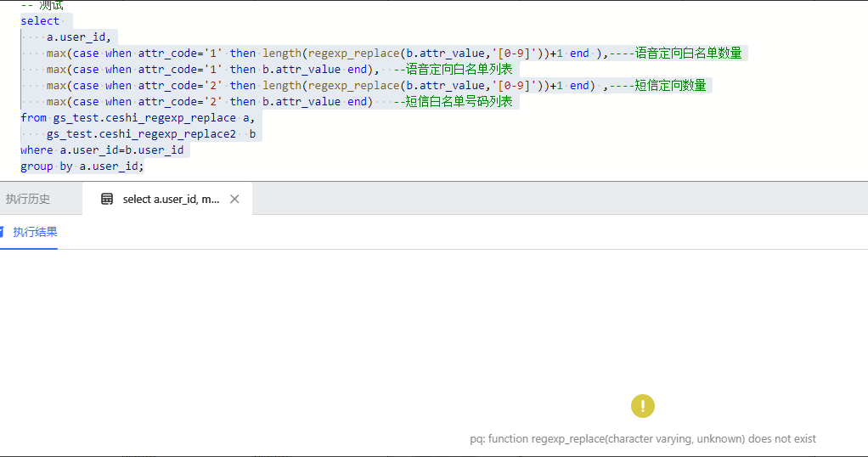The image size is (868, 457).
Task: Click the 'from gs_test.ceshi_regexp_replace a,' line
Action: (x=138, y=117)
